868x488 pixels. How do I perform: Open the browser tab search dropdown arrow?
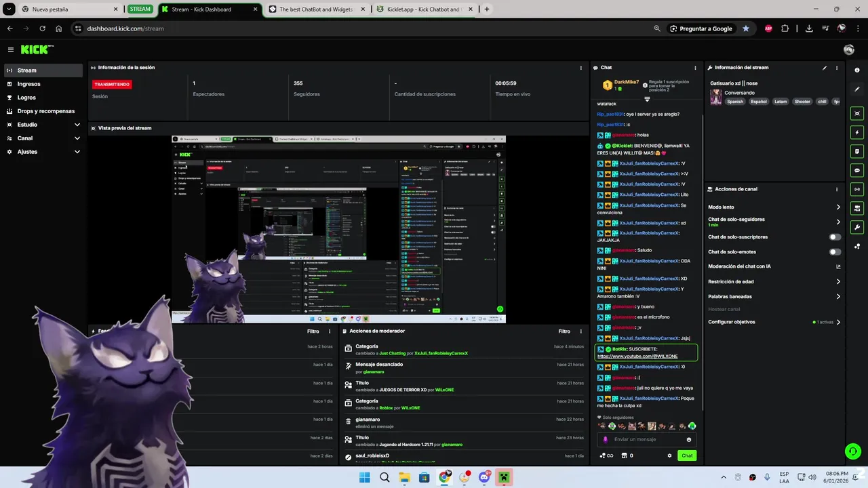(9, 9)
